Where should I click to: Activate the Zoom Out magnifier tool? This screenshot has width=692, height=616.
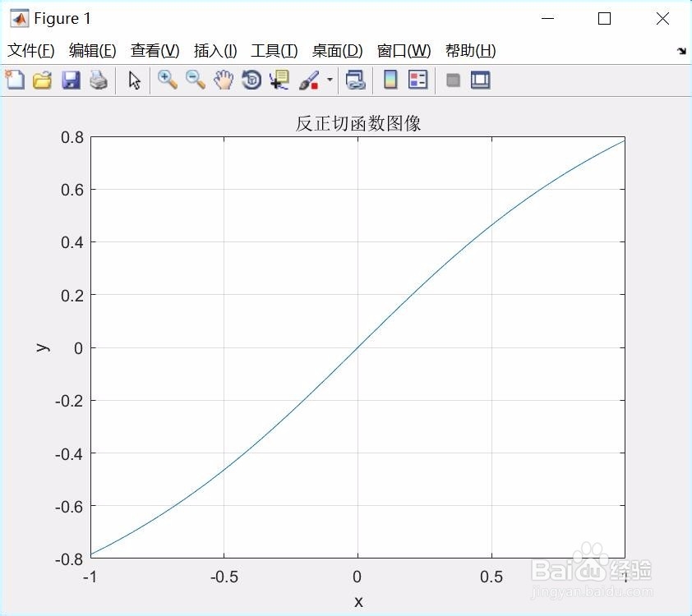[196, 80]
